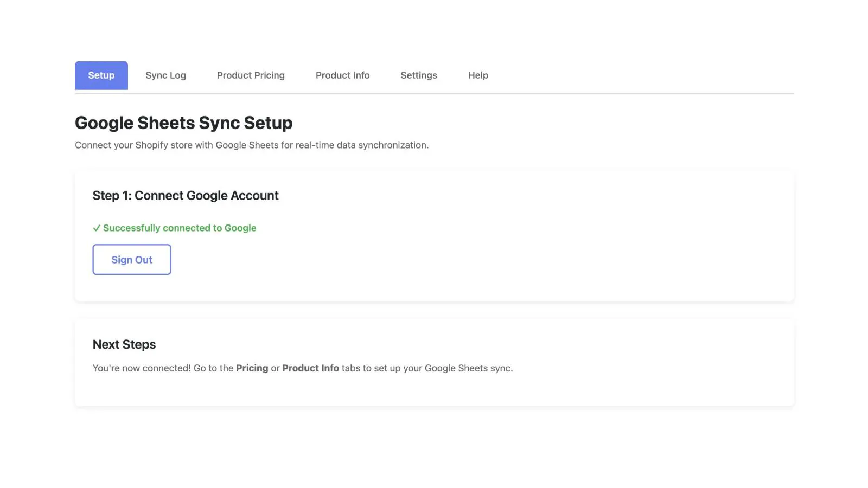This screenshot has height=488, width=868.
Task: Click bold 'Pricing' word in Next Steps
Action: tap(252, 368)
